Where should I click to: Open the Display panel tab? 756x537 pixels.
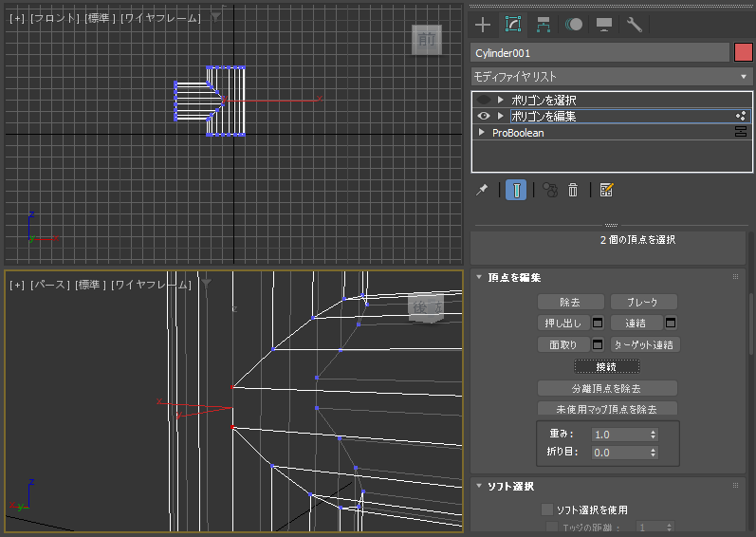tap(604, 24)
